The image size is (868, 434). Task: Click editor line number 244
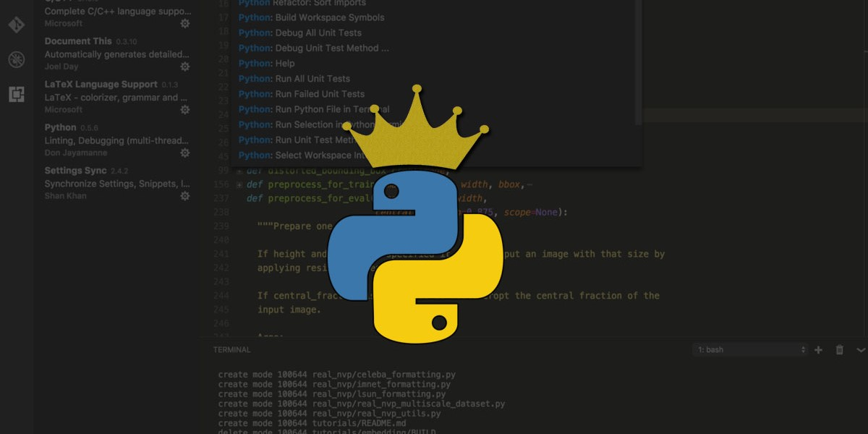(221, 296)
